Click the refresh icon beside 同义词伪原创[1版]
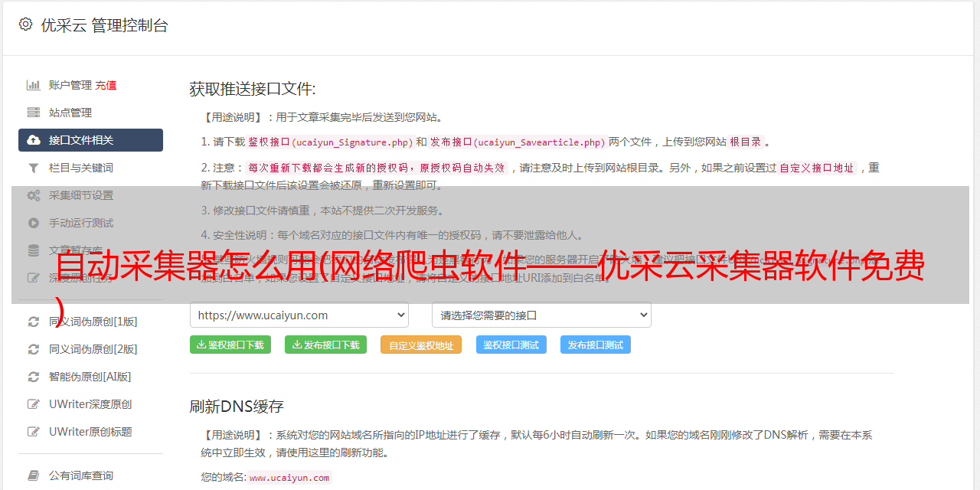 point(34,322)
